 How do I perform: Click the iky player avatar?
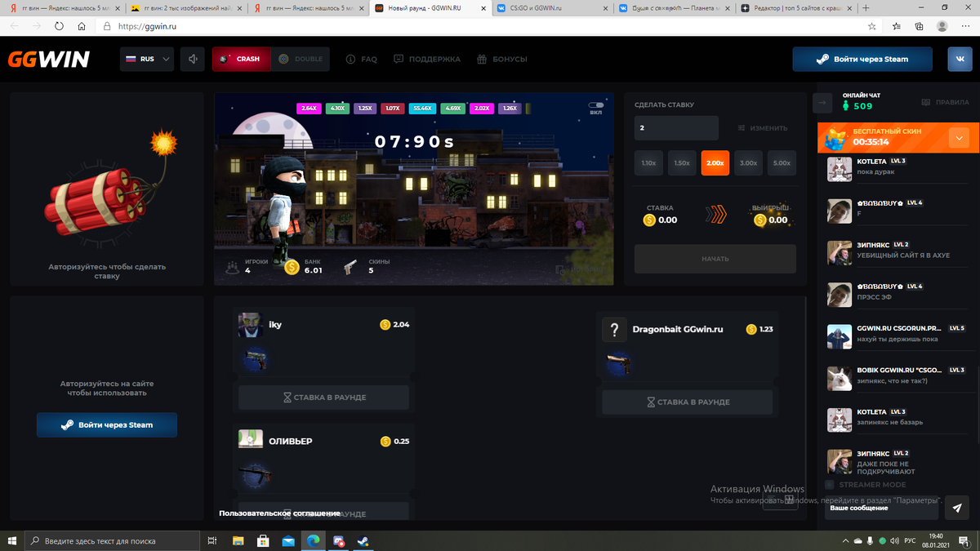click(x=250, y=325)
